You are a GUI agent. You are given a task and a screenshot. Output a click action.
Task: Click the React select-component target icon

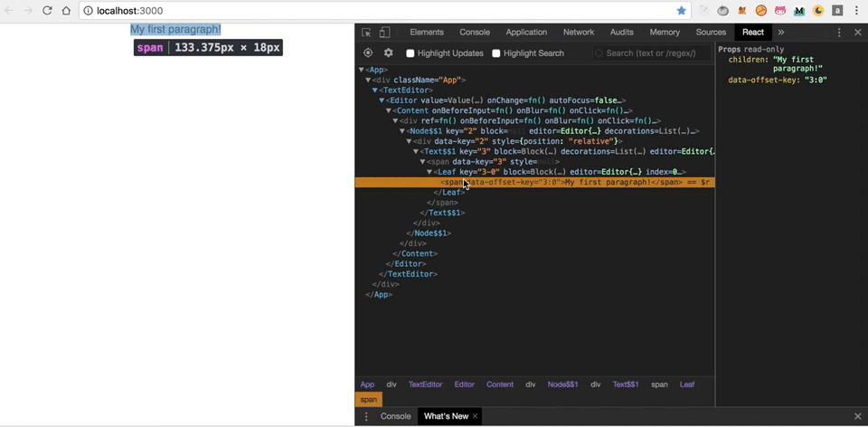[368, 53]
